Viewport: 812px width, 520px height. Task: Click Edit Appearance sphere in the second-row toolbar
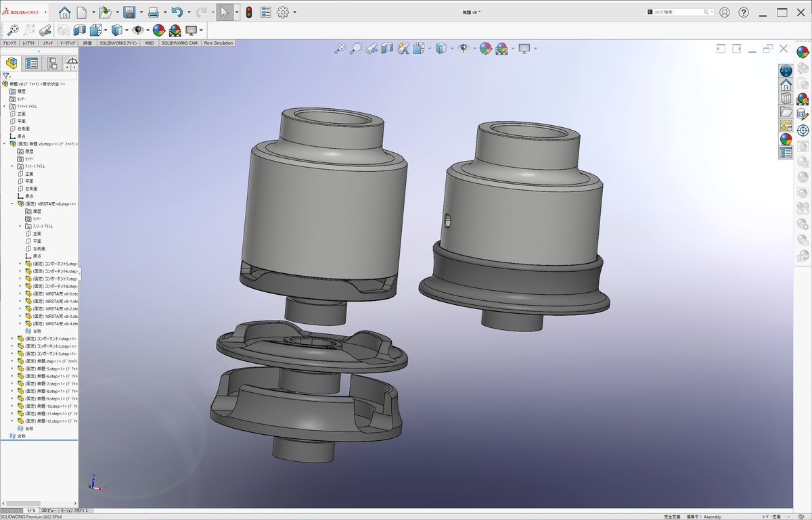click(x=158, y=30)
